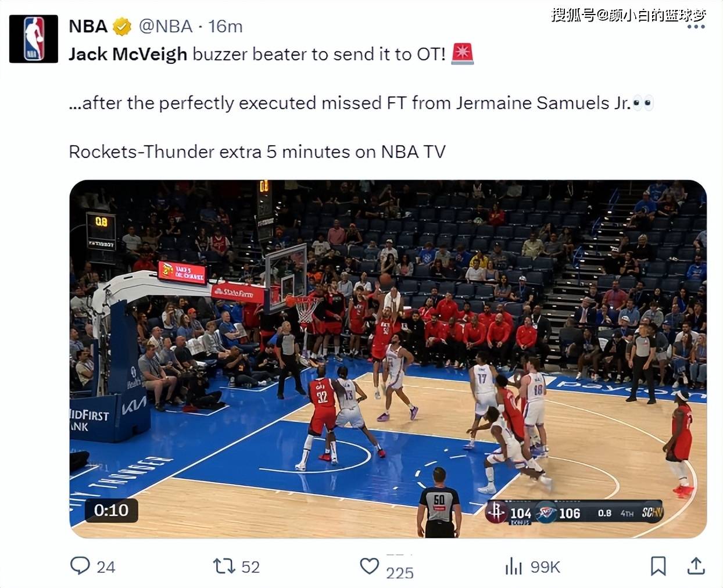Click the 0:10 video duration badge
The width and height of the screenshot is (723, 588).
pos(111,510)
